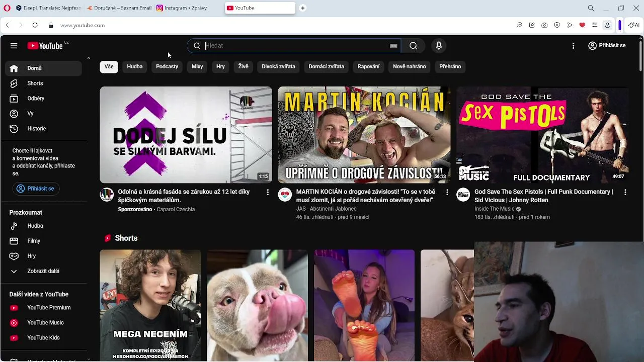The width and height of the screenshot is (644, 362).
Task: Click the zoom-out page icon in address bar
Action: [519, 25]
